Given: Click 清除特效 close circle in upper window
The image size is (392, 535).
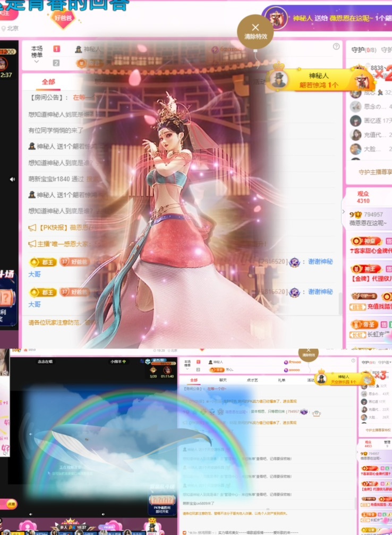Looking at the screenshot, I should click(255, 32).
